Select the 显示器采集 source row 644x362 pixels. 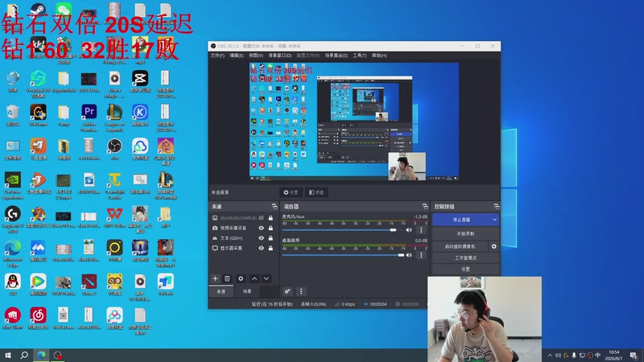pos(242,248)
